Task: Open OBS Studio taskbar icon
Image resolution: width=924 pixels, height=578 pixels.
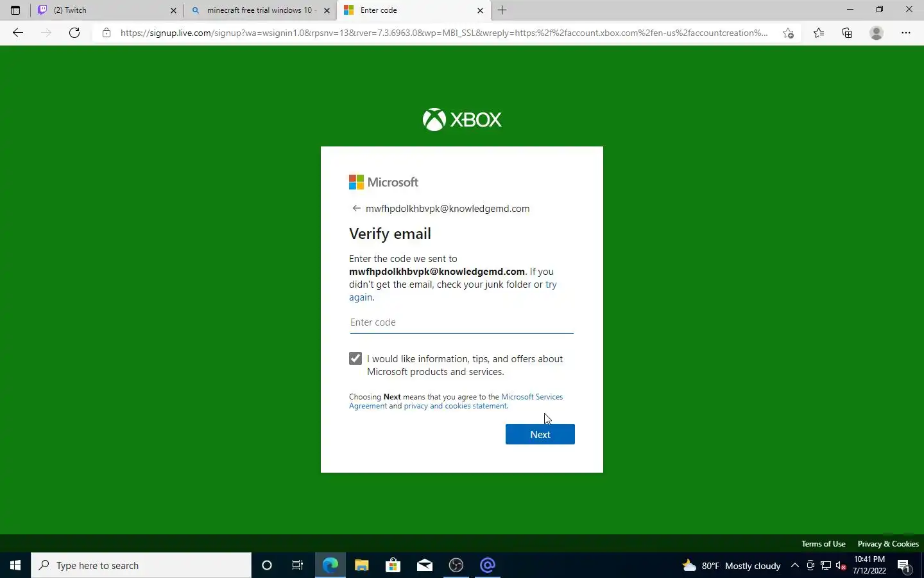Action: click(456, 565)
